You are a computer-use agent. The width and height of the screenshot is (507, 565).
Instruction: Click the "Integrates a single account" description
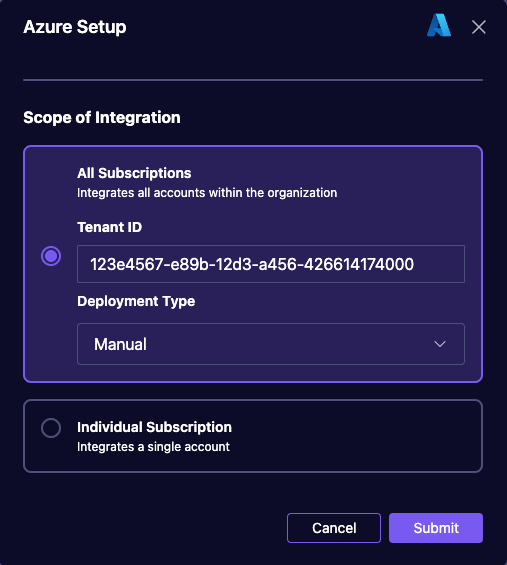[x=153, y=447]
